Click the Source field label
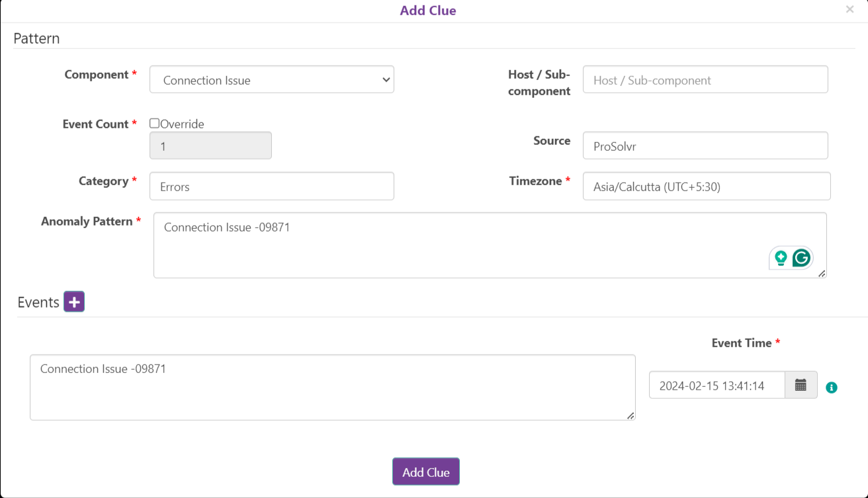 552,140
